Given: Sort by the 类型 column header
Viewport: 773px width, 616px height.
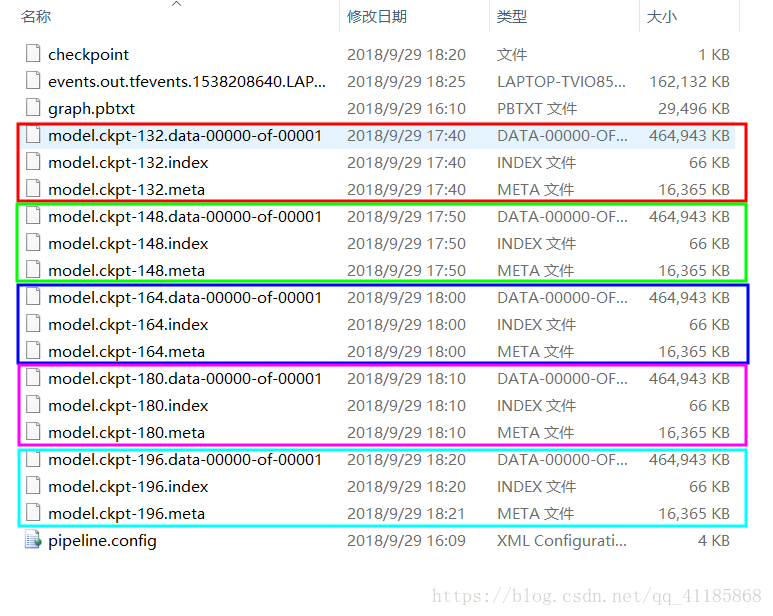Looking at the screenshot, I should 512,17.
